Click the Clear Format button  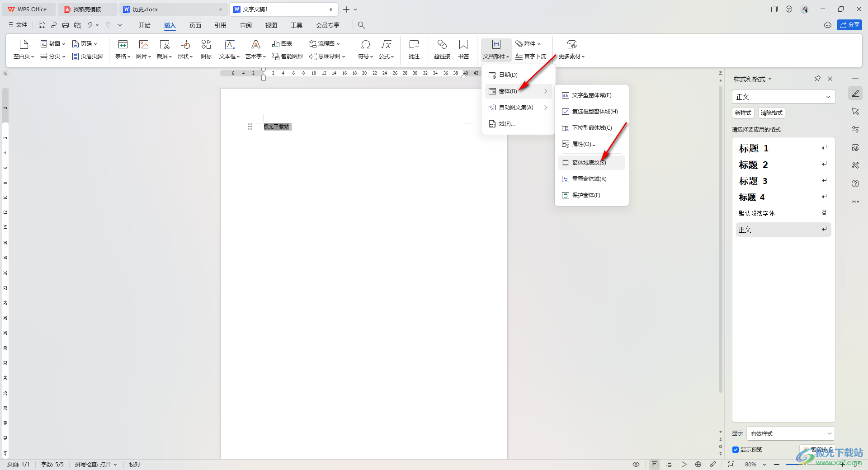tap(771, 113)
